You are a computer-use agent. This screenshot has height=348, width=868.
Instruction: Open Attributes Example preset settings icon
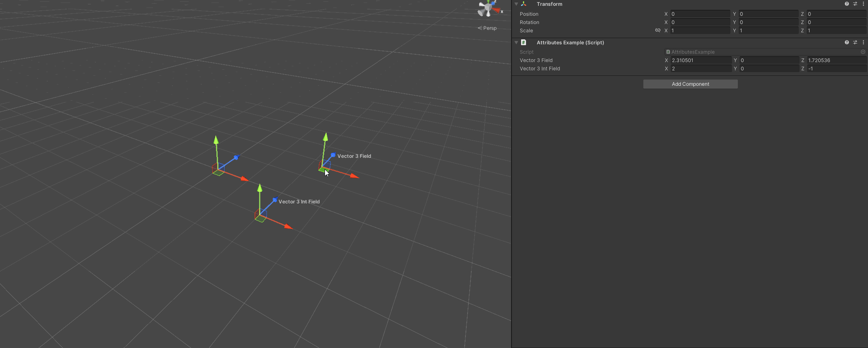point(855,42)
